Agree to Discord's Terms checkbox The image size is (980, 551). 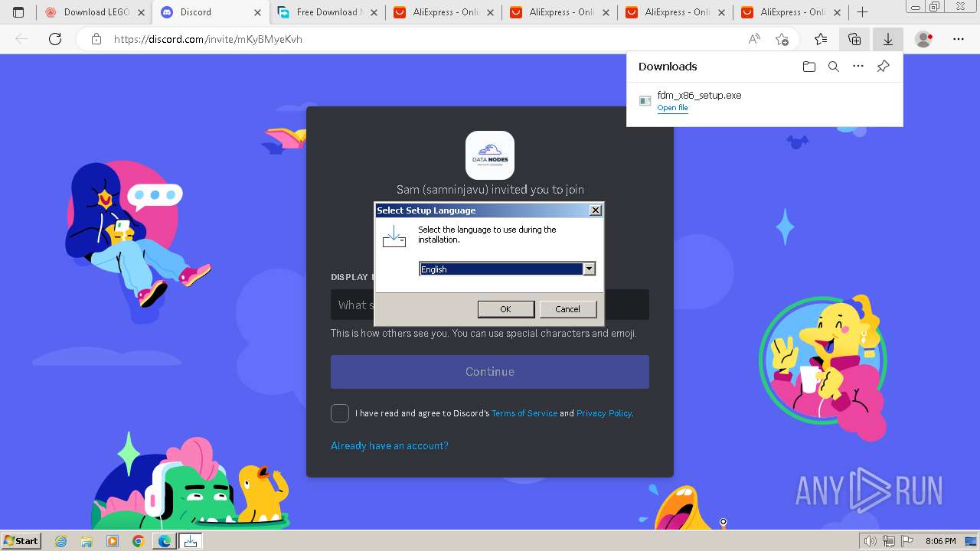tap(340, 413)
